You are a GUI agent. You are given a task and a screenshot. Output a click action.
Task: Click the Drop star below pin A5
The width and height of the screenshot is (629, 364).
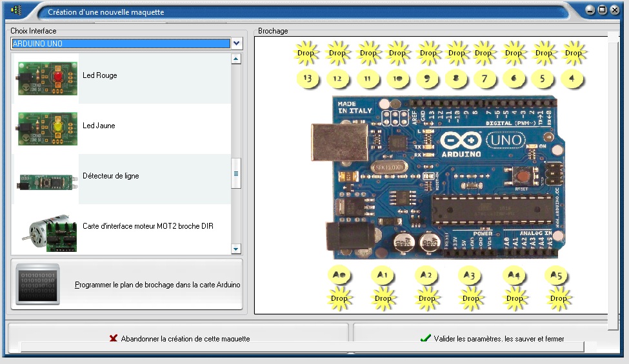[558, 298]
